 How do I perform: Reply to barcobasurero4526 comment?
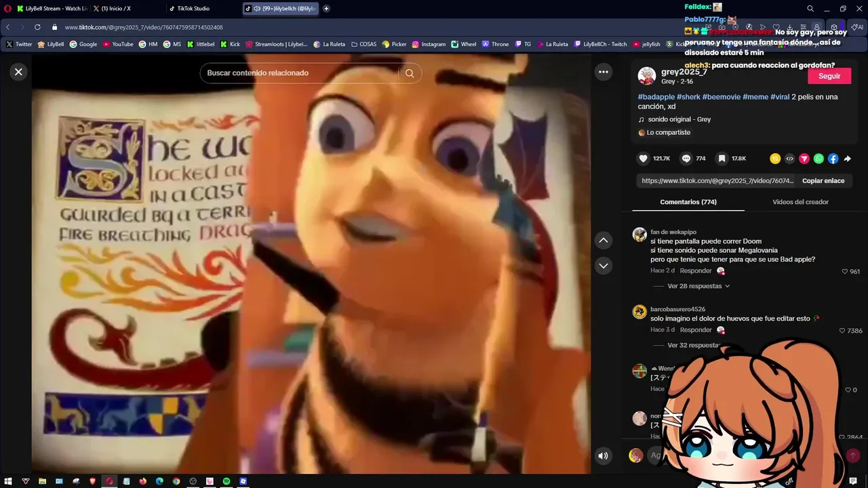696,330
